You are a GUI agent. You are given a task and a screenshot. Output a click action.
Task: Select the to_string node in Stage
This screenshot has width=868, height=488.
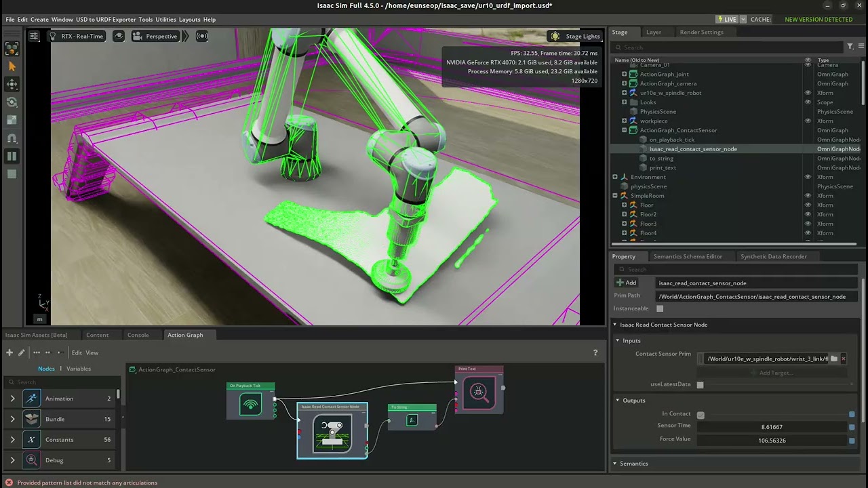(x=661, y=158)
